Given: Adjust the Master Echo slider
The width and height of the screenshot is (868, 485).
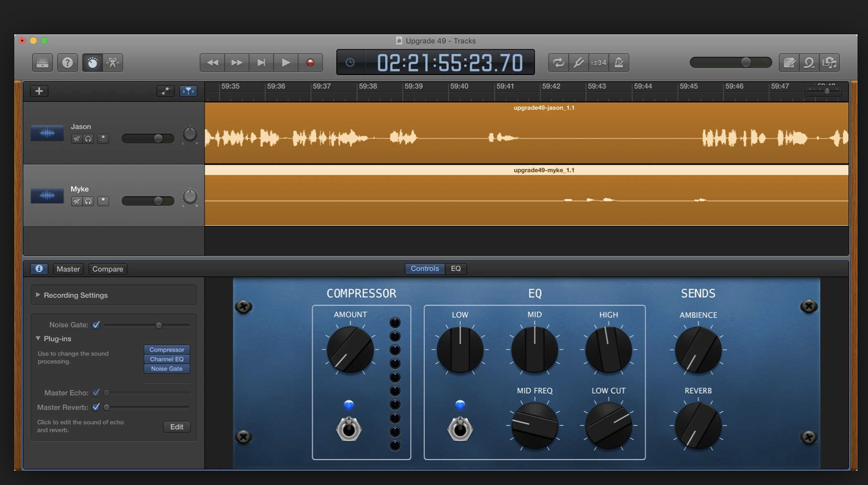Looking at the screenshot, I should (x=147, y=393).
